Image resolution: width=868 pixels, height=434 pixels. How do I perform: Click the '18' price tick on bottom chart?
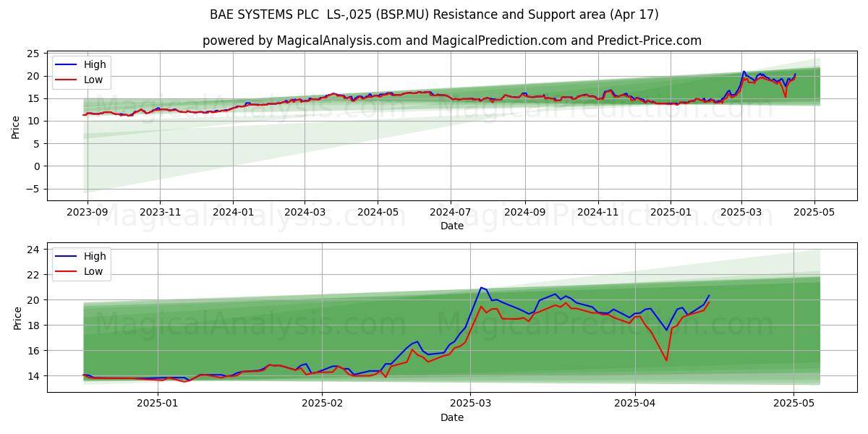point(34,325)
